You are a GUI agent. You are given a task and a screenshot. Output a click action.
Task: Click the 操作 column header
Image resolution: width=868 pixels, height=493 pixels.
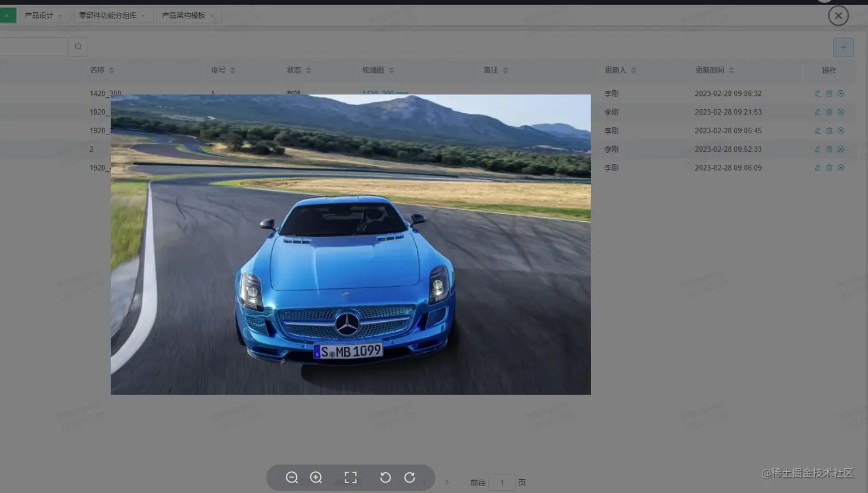tap(829, 70)
